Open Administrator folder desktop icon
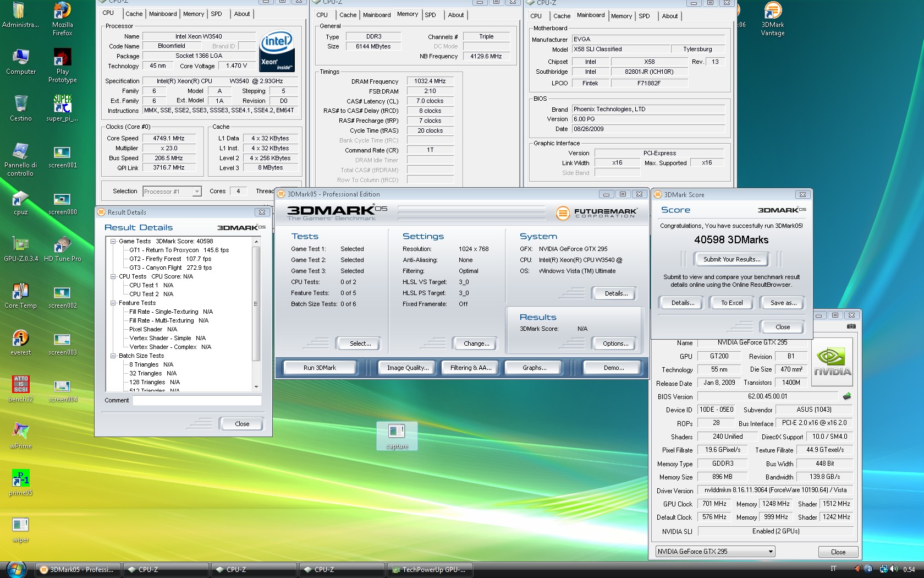 tap(21, 15)
